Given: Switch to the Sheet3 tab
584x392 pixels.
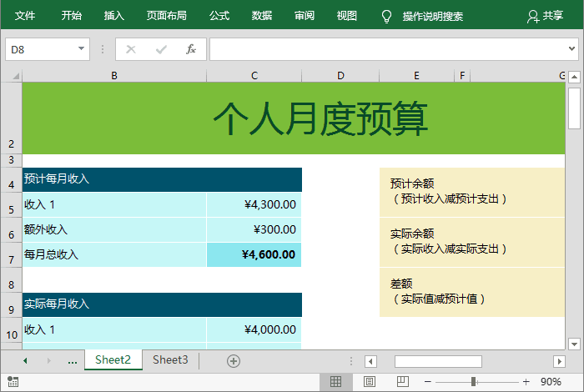Looking at the screenshot, I should pyautogui.click(x=170, y=360).
